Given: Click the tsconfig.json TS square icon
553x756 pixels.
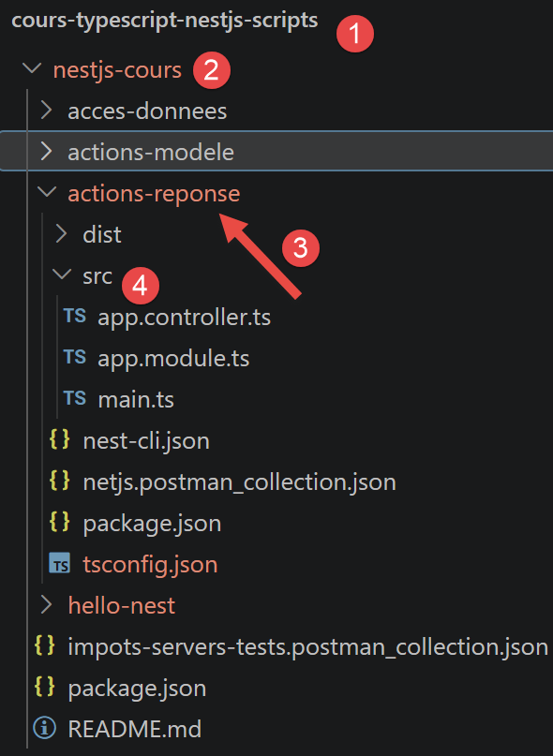Looking at the screenshot, I should click(x=60, y=563).
